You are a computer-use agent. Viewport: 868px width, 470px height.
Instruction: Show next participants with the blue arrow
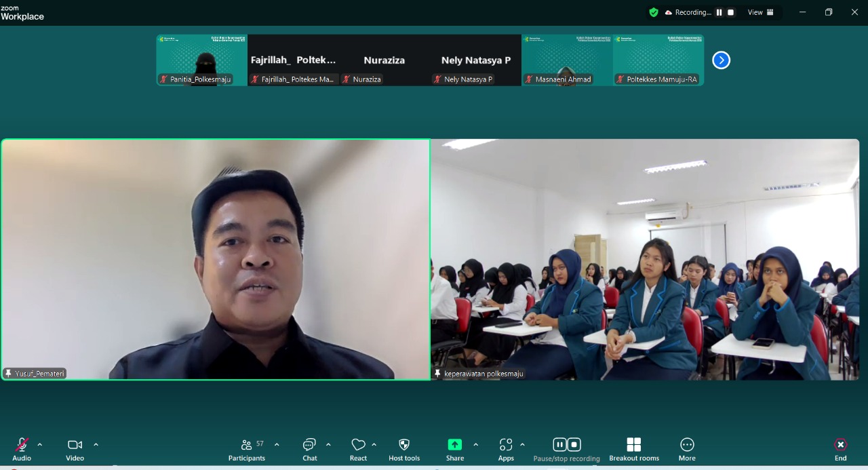point(721,60)
